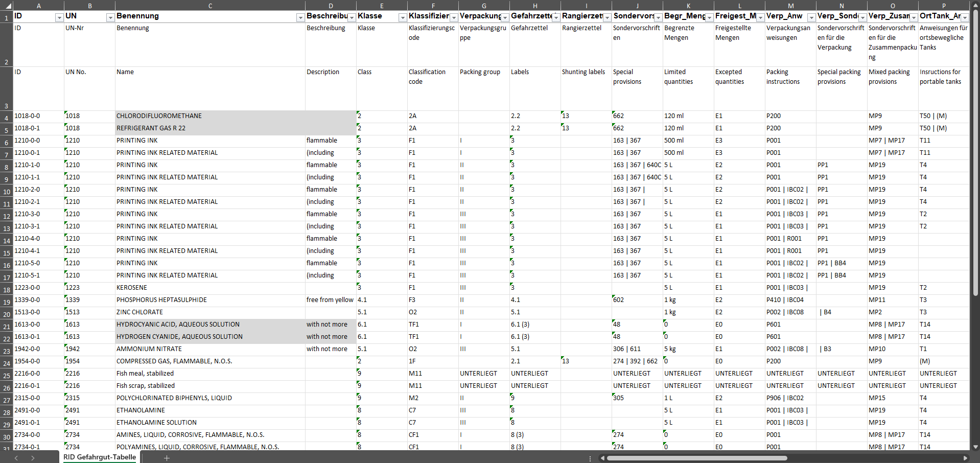Open the UN column filter dropdown
Viewport: 980px width, 463px height.
click(110, 17)
